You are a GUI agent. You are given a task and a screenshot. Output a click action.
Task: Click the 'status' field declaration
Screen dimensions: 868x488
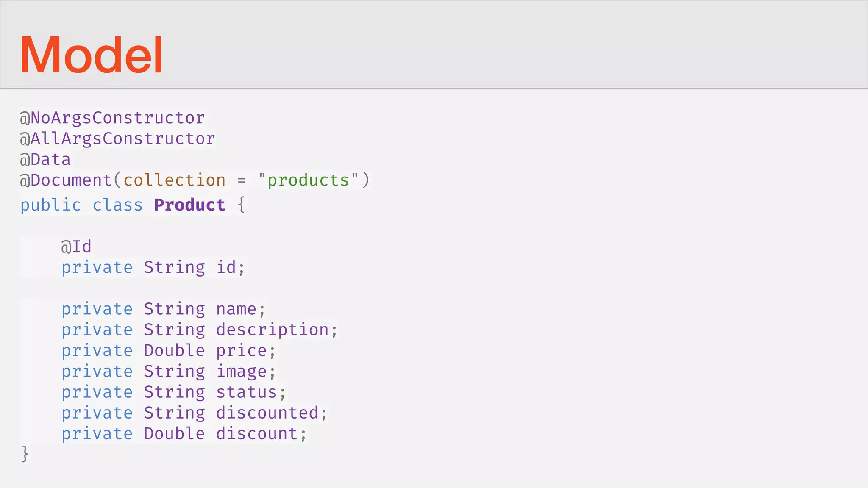pyautogui.click(x=173, y=392)
